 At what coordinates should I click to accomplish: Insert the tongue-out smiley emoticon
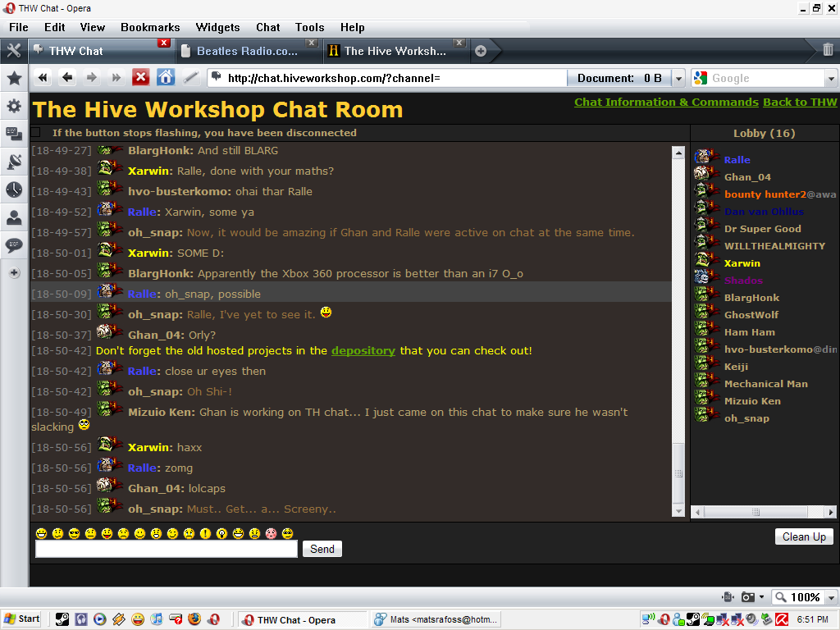click(107, 533)
